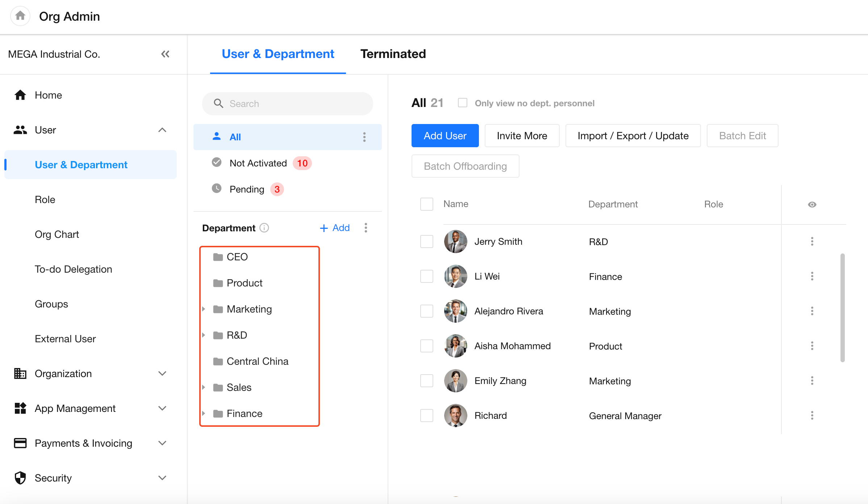This screenshot has width=868, height=504.
Task: Click the Add department link
Action: pyautogui.click(x=335, y=228)
